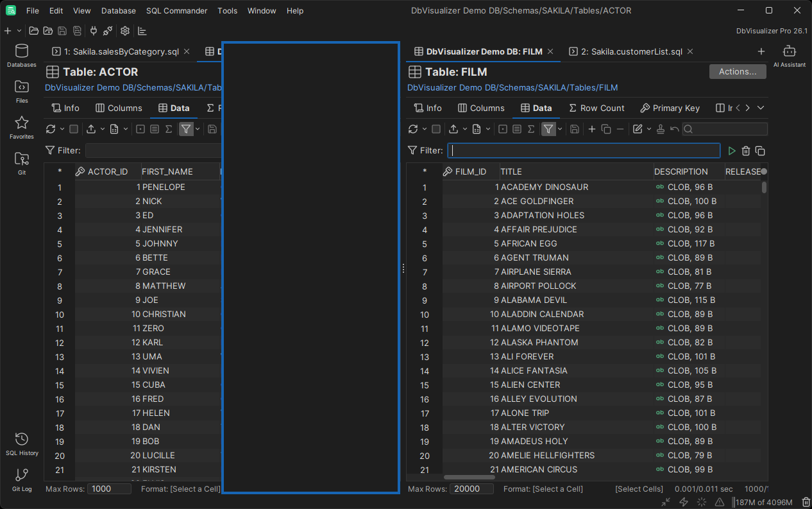Click the FILM grid horizontal scrollbar
Viewport: 812px width, 509px height.
[x=469, y=478]
